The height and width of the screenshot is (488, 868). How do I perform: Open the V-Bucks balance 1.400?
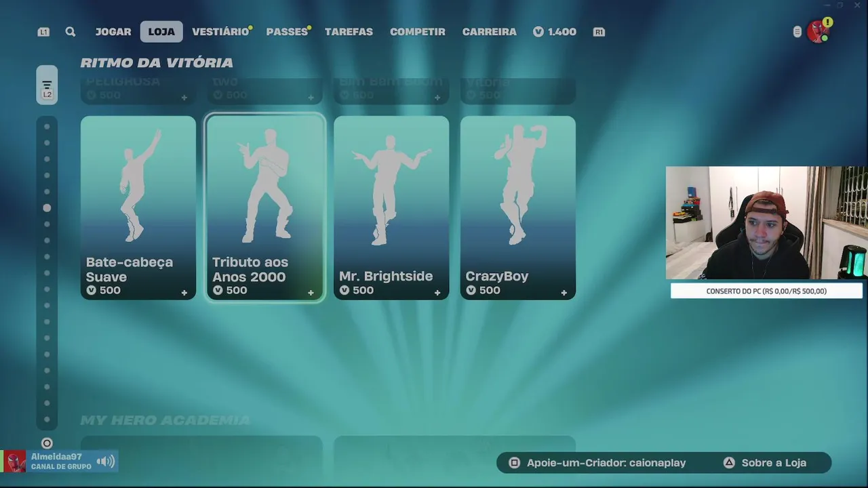(x=555, y=32)
